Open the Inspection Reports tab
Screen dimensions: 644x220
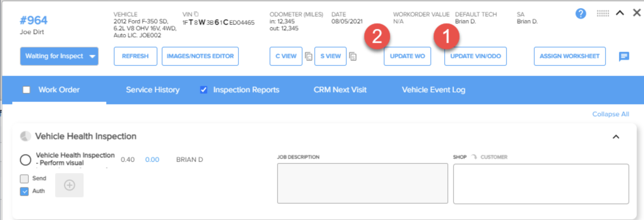246,90
